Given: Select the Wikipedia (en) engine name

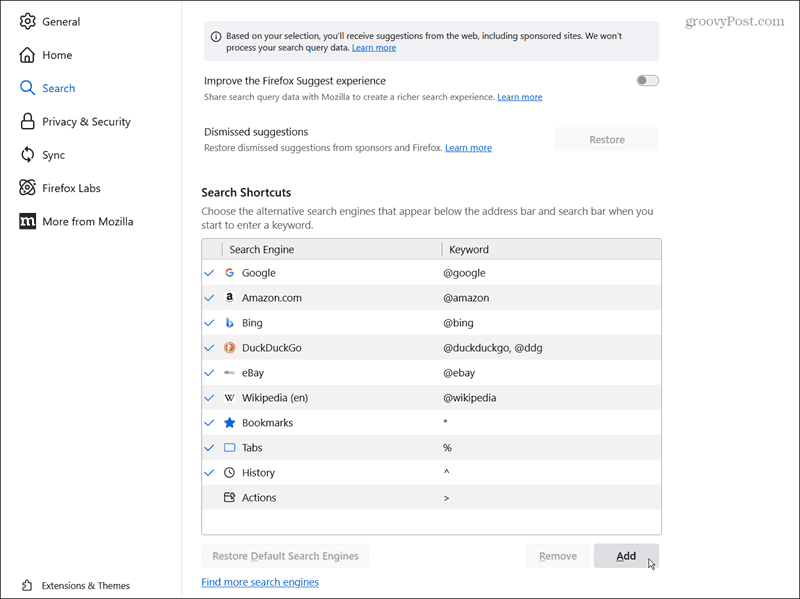Looking at the screenshot, I should tap(275, 397).
